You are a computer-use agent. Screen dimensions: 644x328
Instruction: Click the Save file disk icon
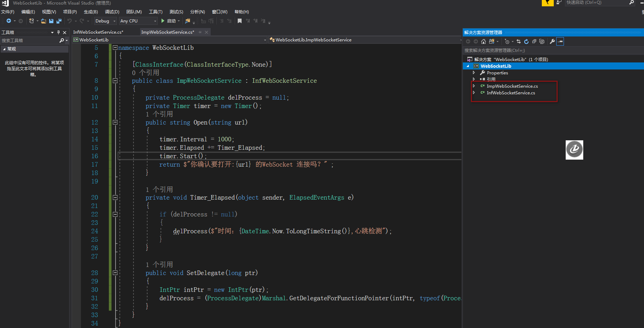pyautogui.click(x=51, y=21)
